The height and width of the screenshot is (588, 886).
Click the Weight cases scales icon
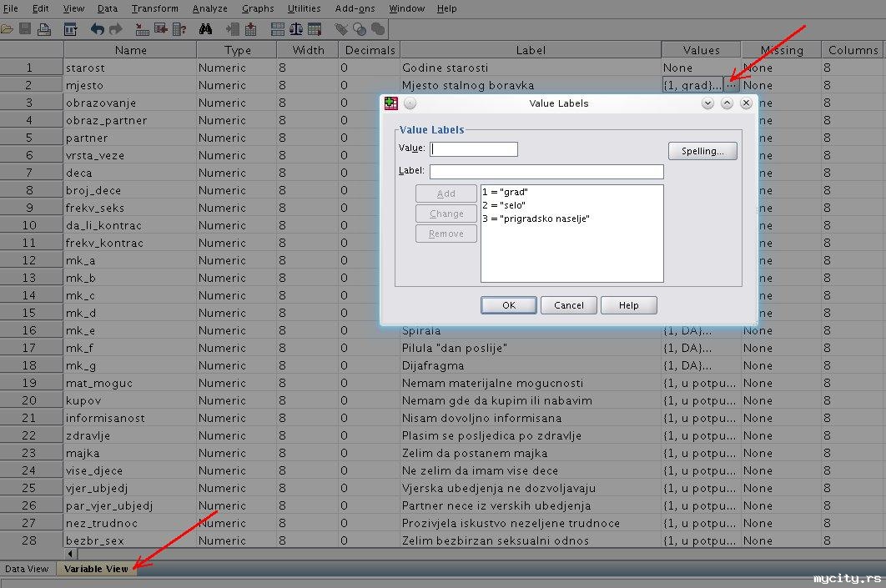(296, 29)
